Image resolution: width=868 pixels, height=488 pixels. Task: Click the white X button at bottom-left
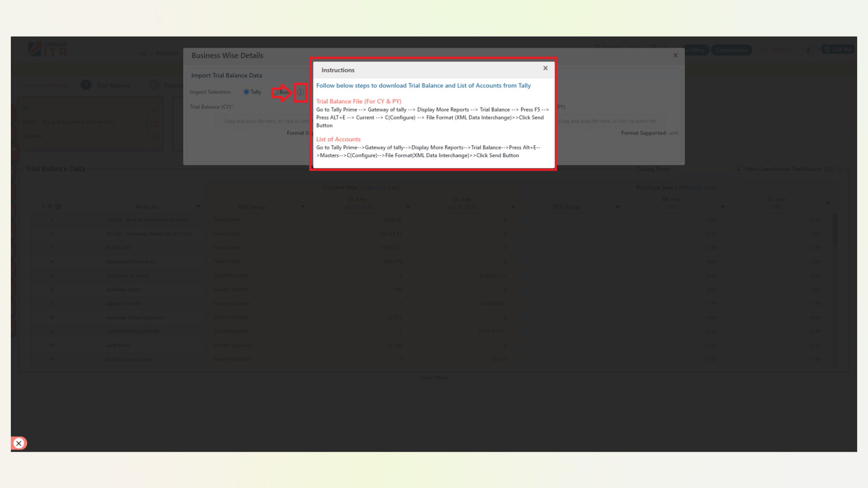pyautogui.click(x=19, y=443)
